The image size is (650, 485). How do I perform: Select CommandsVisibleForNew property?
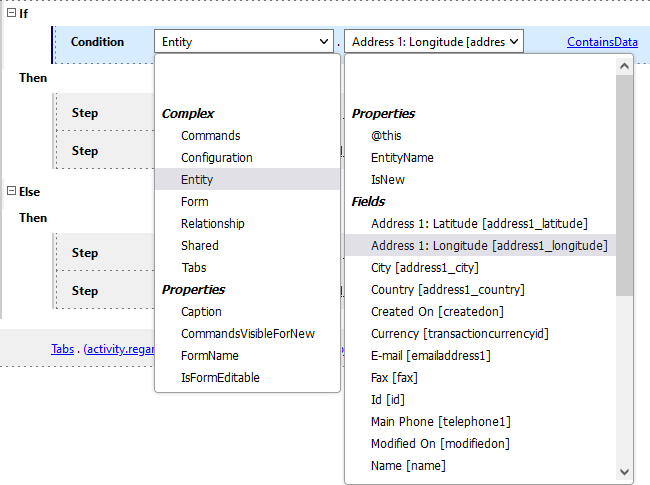[247, 334]
